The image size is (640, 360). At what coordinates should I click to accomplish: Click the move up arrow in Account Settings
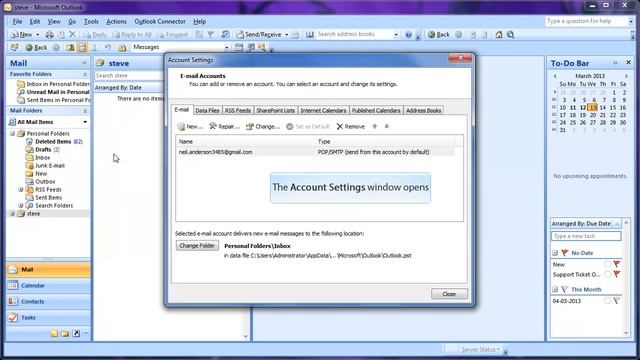coord(375,127)
